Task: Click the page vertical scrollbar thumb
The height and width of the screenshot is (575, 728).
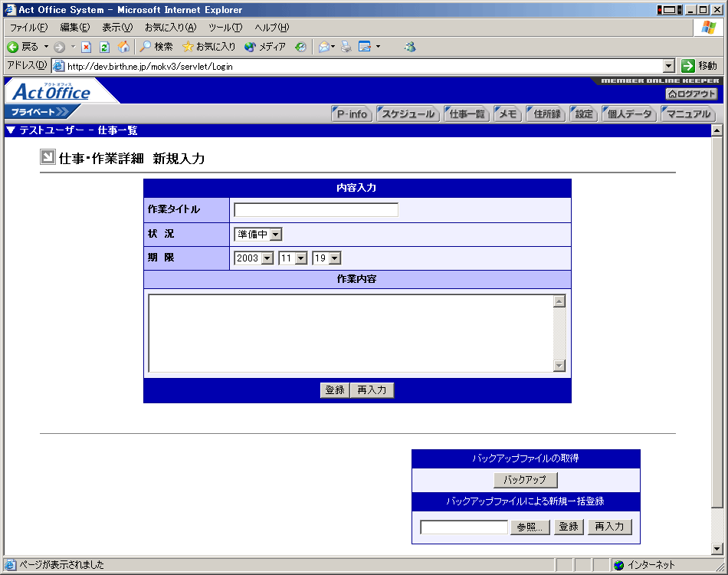Action: click(x=717, y=322)
